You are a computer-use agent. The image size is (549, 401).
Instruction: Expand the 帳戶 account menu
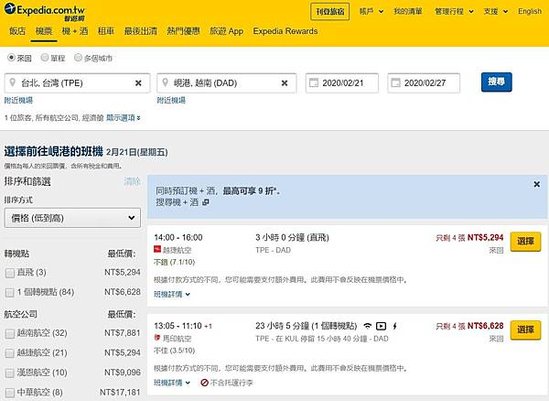(371, 12)
